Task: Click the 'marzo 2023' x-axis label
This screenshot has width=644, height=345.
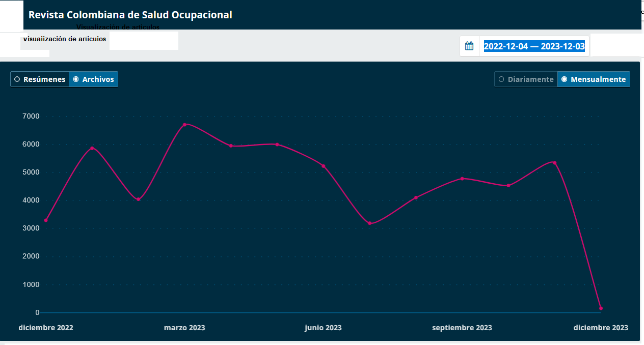Action: (184, 328)
